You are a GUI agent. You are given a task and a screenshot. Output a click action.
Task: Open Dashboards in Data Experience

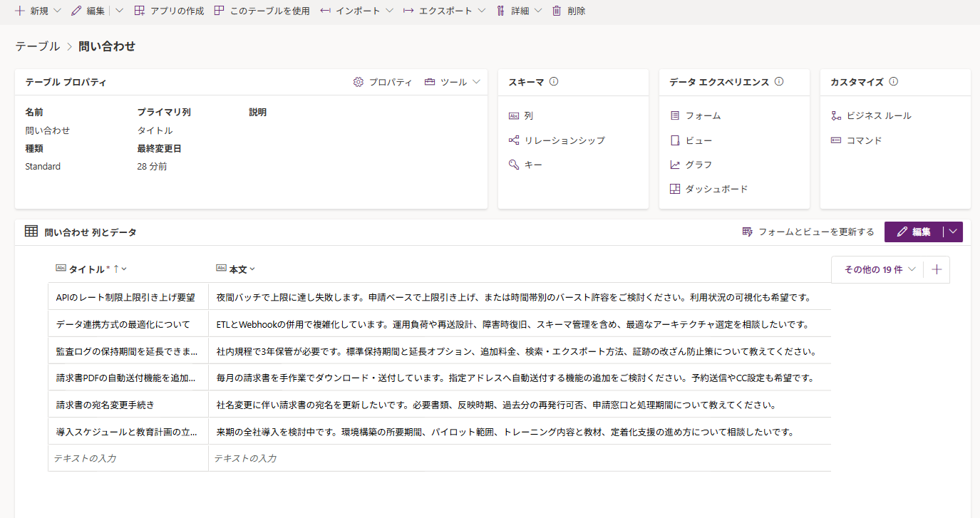[x=716, y=189]
